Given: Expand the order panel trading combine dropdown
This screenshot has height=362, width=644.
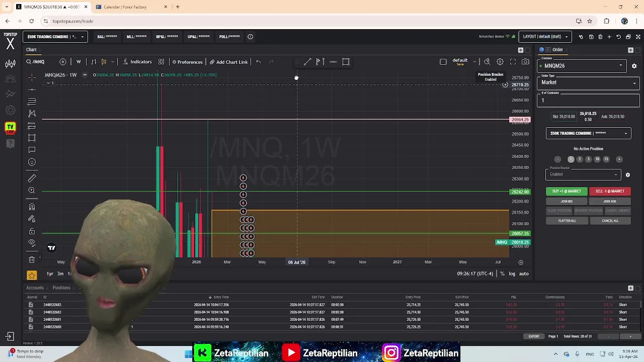Looking at the screenshot, I should tap(588, 133).
